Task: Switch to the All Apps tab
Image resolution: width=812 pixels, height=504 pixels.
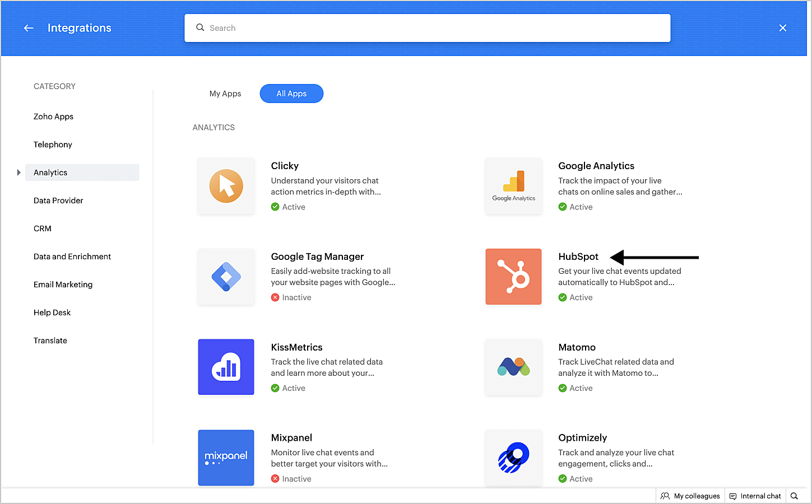Action: (x=291, y=94)
